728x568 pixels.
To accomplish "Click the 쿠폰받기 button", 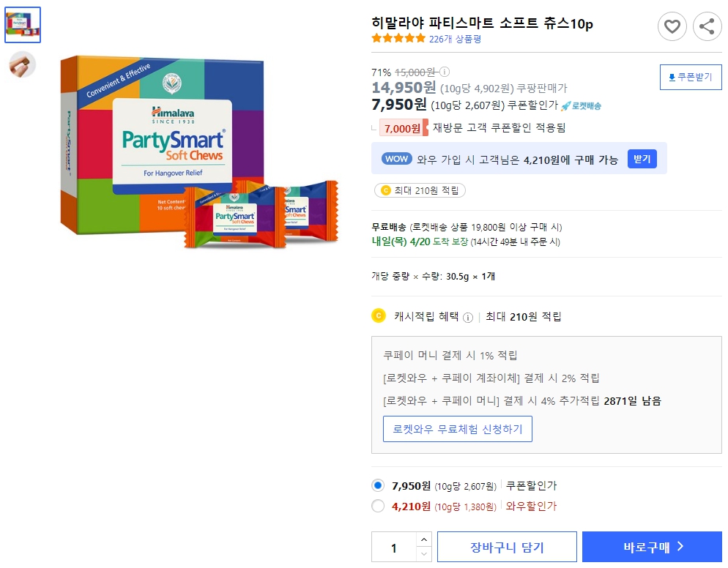I will coord(691,77).
